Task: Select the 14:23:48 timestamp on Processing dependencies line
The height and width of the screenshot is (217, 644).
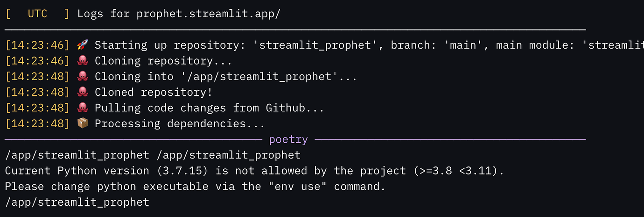Action: tap(37, 123)
